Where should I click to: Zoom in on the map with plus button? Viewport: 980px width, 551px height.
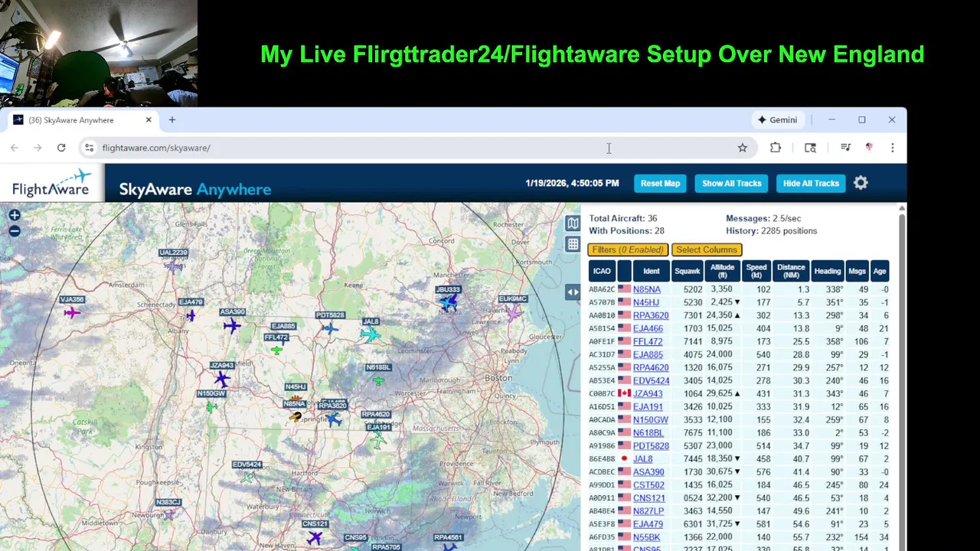(x=15, y=216)
